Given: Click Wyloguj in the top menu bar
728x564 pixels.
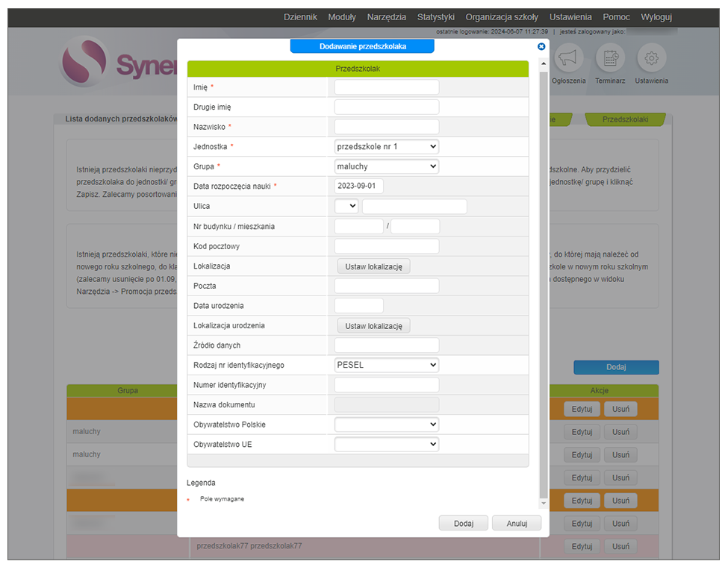Looking at the screenshot, I should coord(656,17).
